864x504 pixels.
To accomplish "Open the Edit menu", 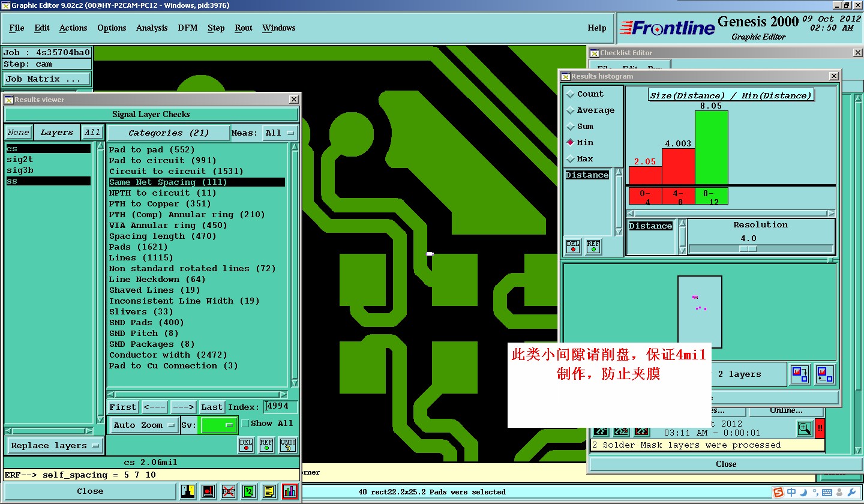I will pos(42,28).
